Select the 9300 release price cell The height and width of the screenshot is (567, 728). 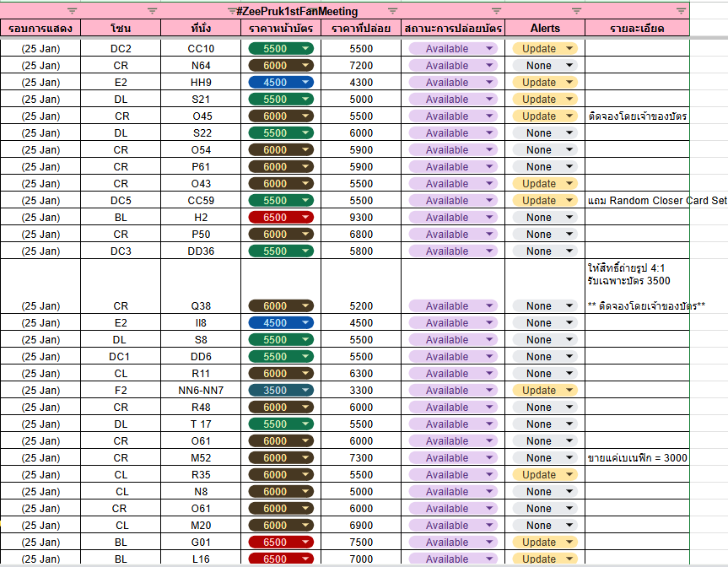[361, 218]
